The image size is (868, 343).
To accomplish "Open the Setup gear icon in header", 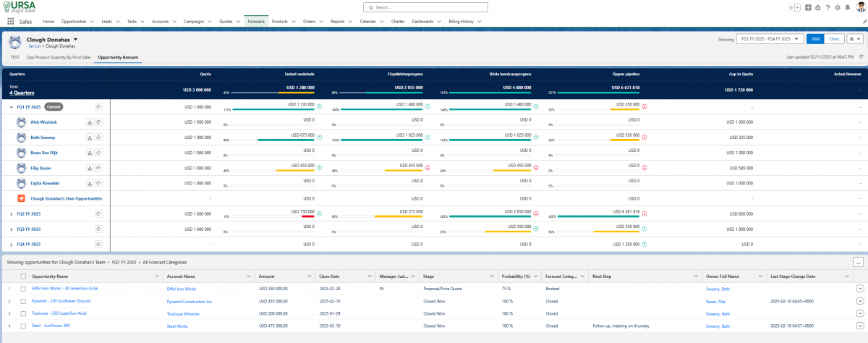I will (837, 7).
